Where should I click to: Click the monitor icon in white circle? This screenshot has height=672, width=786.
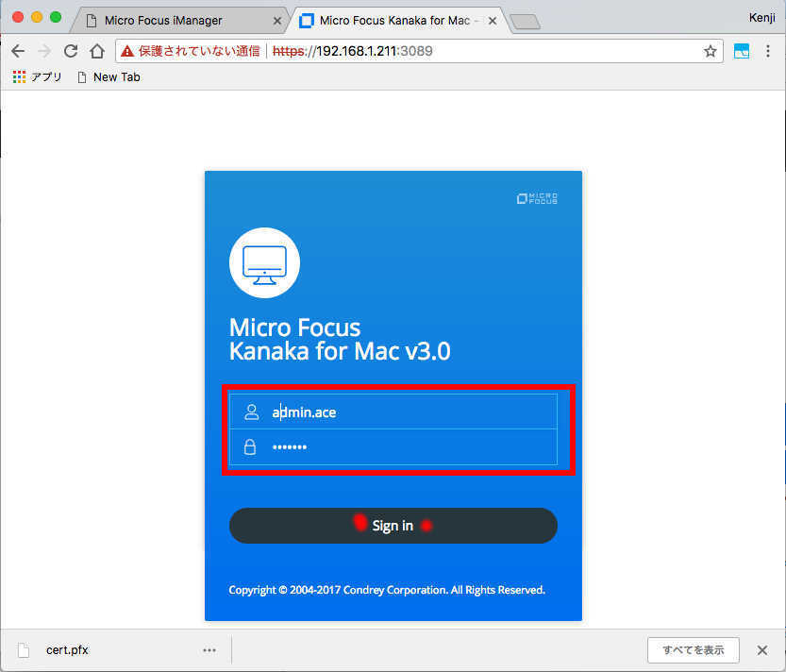264,262
